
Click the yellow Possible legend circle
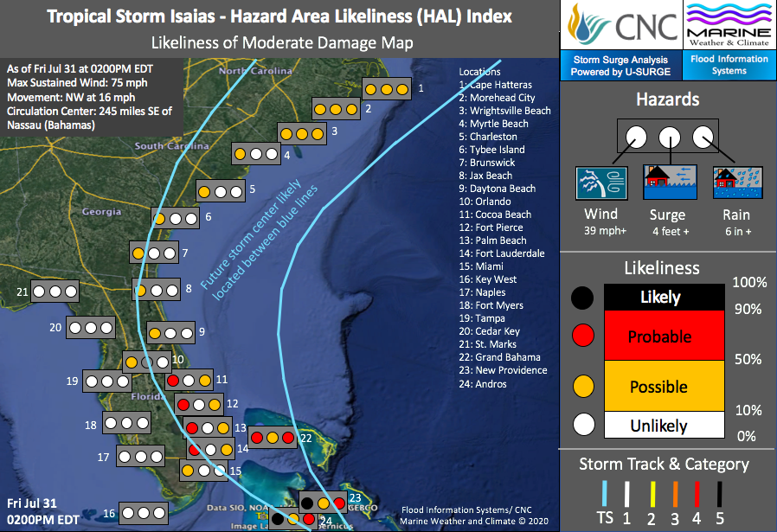583,387
